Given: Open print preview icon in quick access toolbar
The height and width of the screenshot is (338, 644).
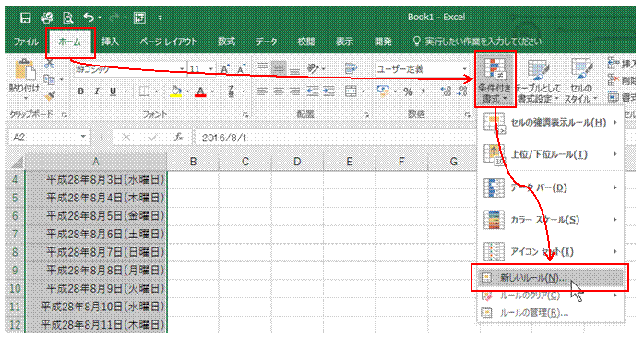Looking at the screenshot, I should tap(67, 18).
